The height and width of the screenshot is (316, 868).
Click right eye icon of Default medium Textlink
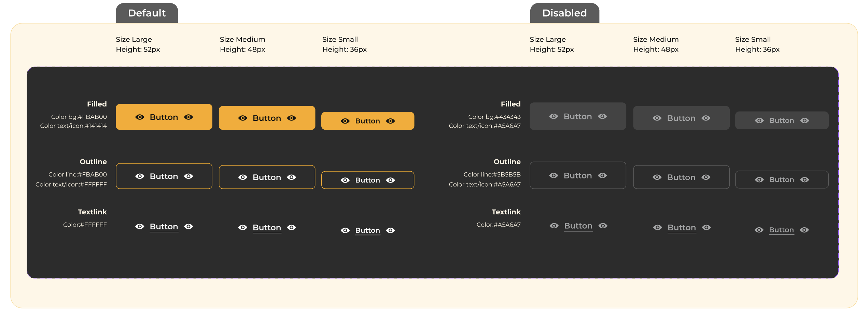coord(291,227)
